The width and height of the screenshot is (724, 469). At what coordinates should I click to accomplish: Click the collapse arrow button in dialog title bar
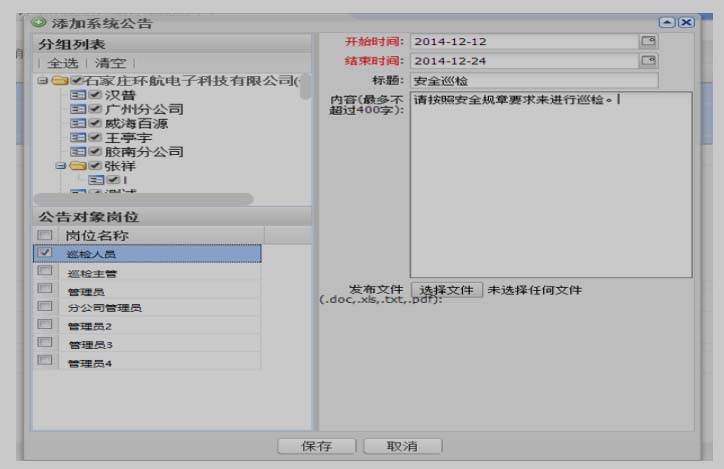click(x=667, y=22)
